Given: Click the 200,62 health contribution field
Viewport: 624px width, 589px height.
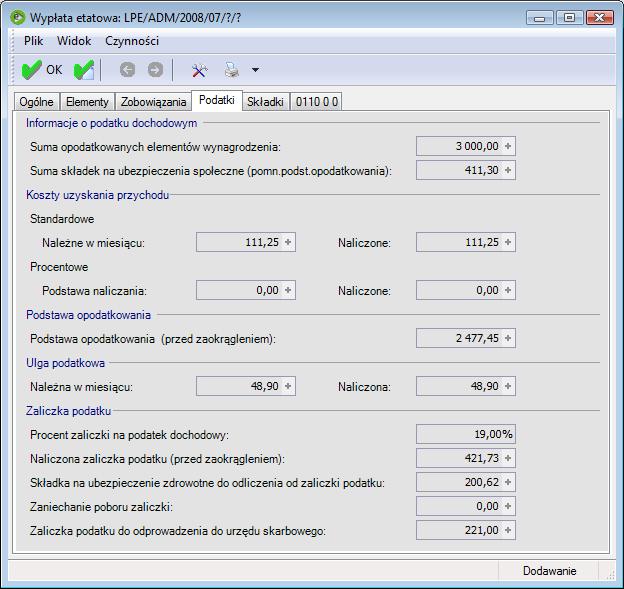Looking at the screenshot, I should pos(466,482).
